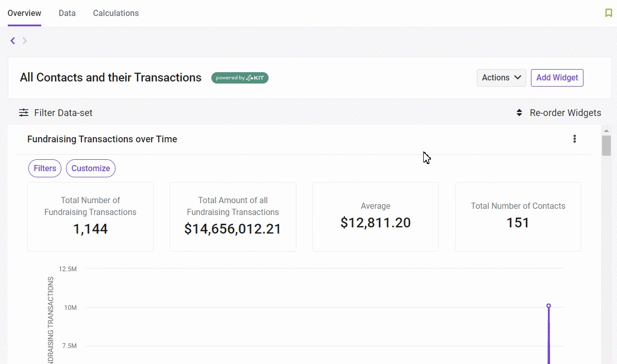Click the scrollbar thumb of widget list
This screenshot has width=617, height=364.
(606, 145)
